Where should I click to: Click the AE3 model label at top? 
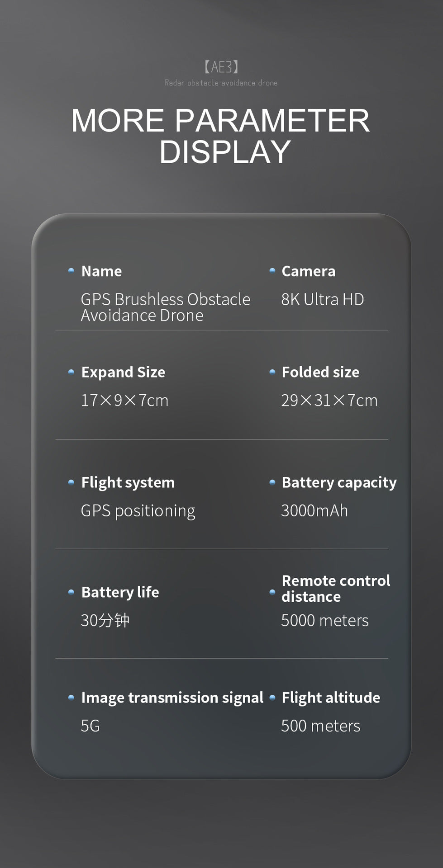(221, 67)
